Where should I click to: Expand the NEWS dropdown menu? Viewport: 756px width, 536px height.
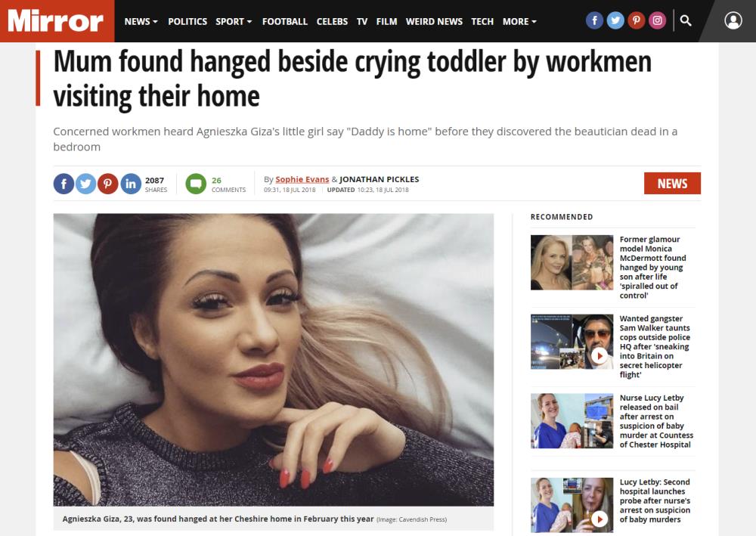coord(141,22)
